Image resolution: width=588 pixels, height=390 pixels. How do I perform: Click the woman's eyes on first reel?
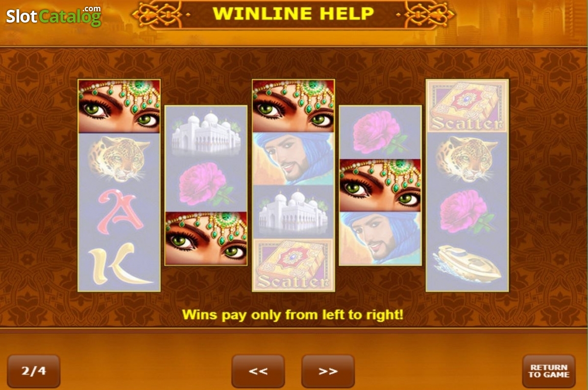(x=119, y=106)
